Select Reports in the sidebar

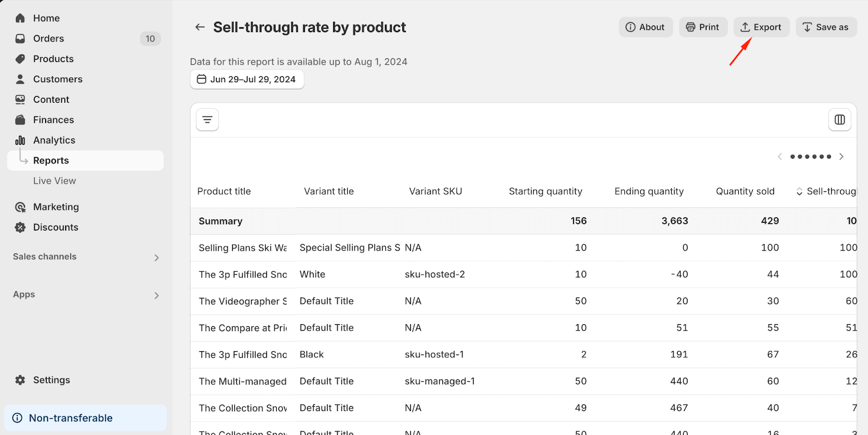point(51,160)
